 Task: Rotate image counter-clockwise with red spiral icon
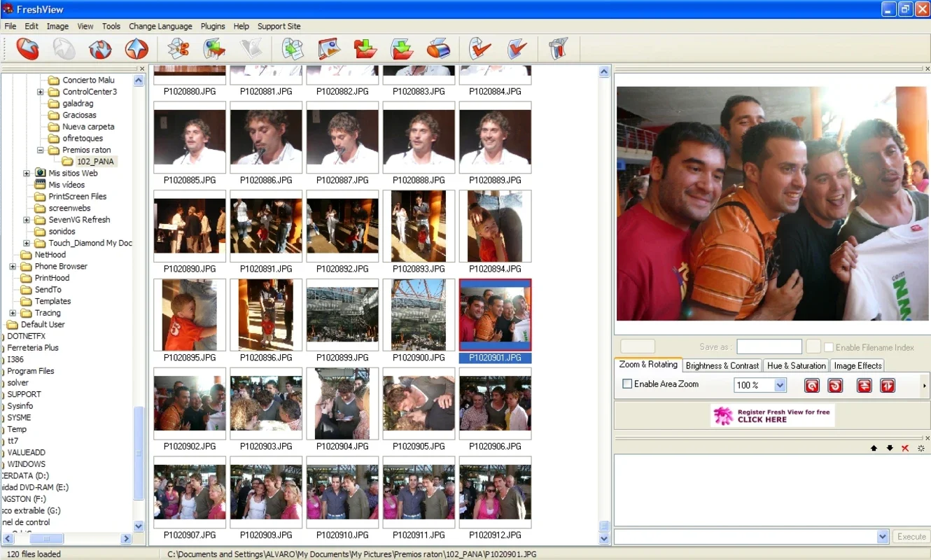click(x=812, y=386)
